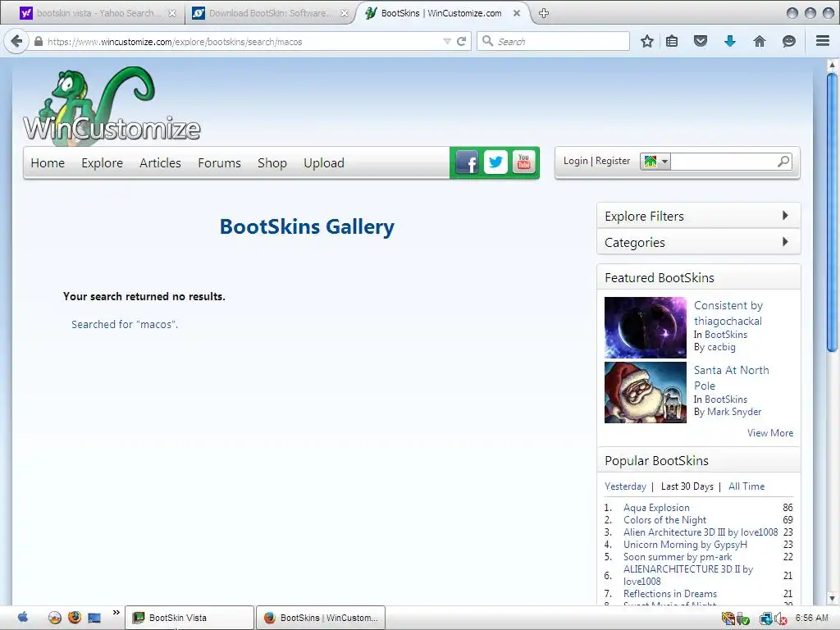Image resolution: width=840 pixels, height=630 pixels.
Task: Expand the quick launch chevron in taskbar
Action: [116, 613]
